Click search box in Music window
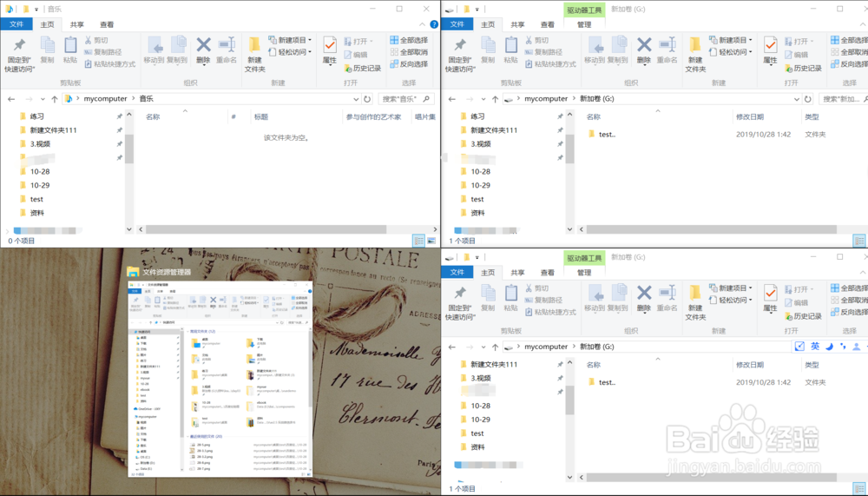Viewport: 868px width, 496px height. [405, 99]
